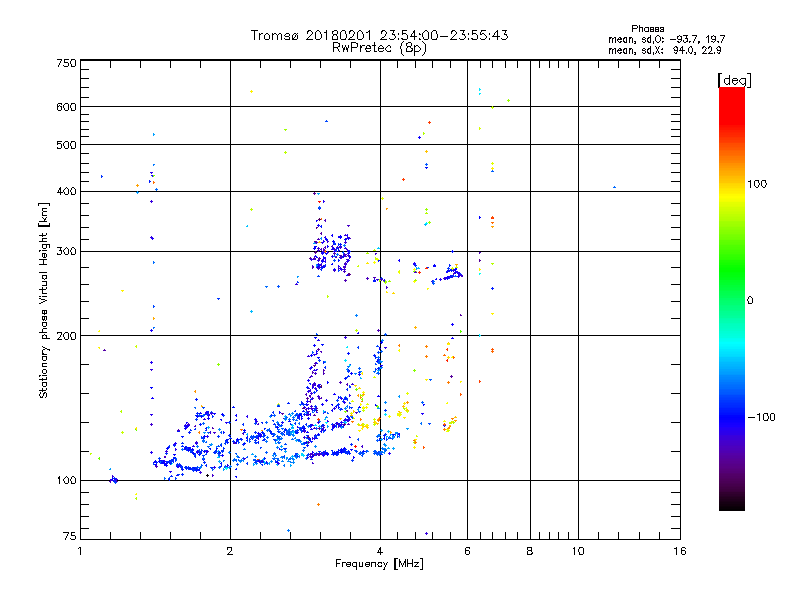Viewport: 800px width, 600px height.
Task: Click the 75 tick on the height axis
Action: tap(70, 536)
